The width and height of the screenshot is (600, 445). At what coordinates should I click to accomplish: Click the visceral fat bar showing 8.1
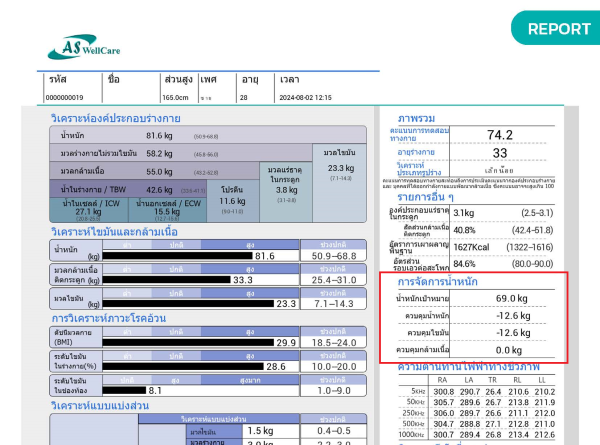pos(130,390)
